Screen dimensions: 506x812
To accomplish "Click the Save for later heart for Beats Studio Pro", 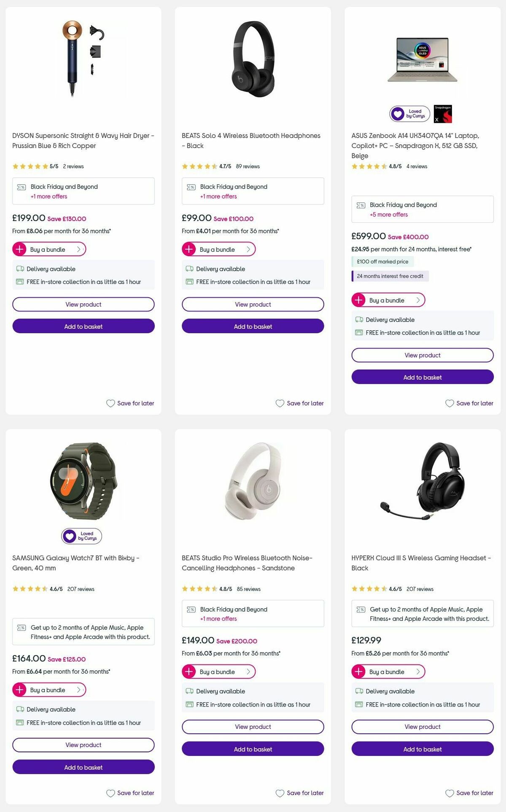I will coord(280,793).
